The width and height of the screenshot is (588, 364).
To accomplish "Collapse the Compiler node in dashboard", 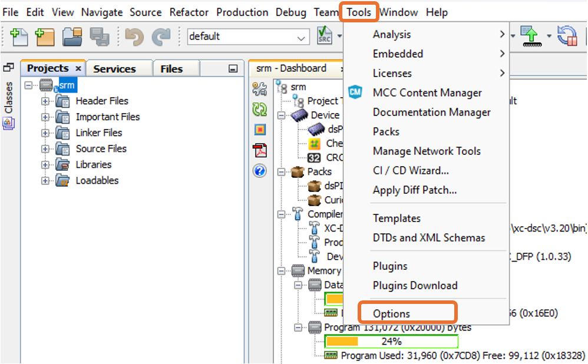I will [281, 214].
